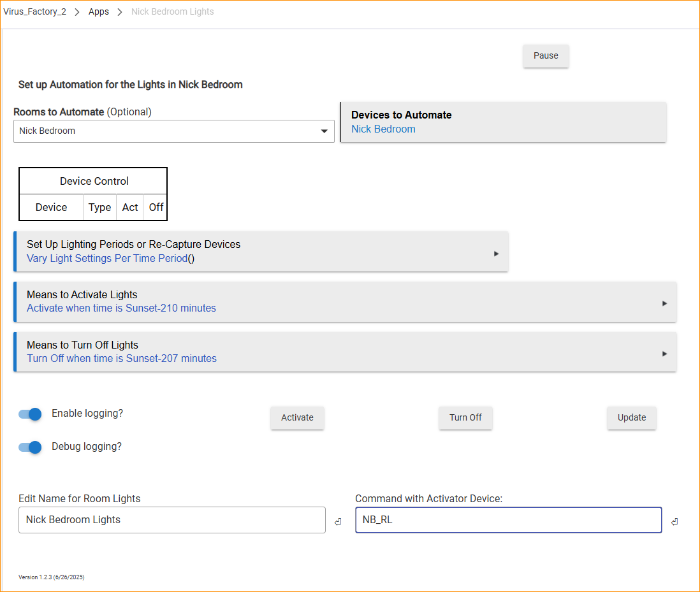Image resolution: width=700 pixels, height=592 pixels.
Task: Expand the Means to Turn Off Lights section
Action: coord(344,352)
